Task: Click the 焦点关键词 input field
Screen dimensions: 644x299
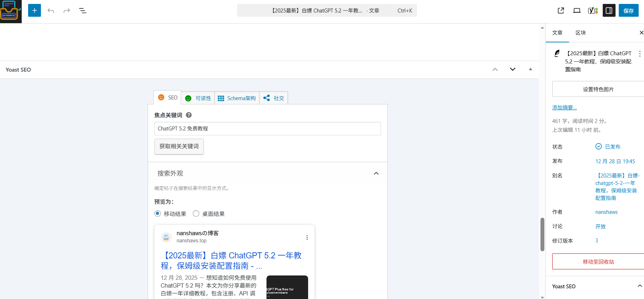Action: point(268,129)
